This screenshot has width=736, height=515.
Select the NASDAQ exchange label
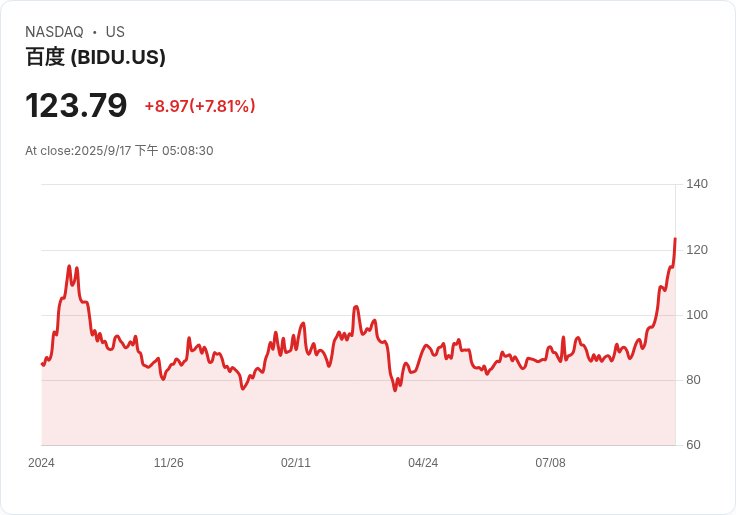click(54, 32)
